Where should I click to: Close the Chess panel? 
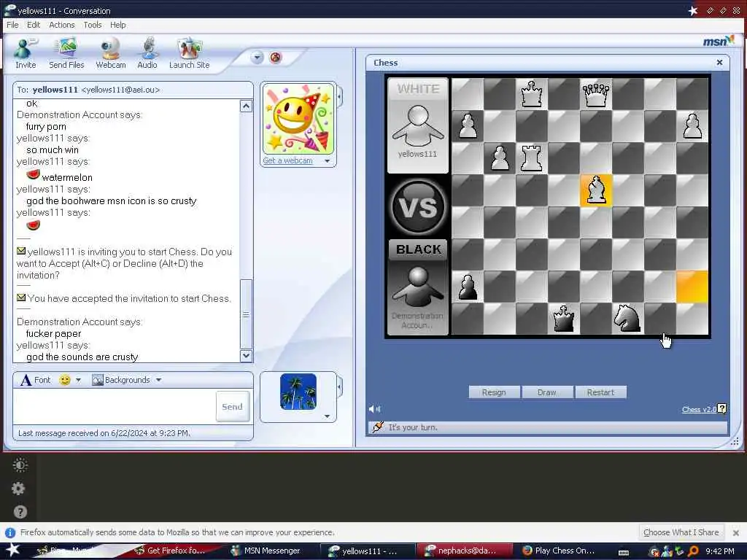(719, 63)
